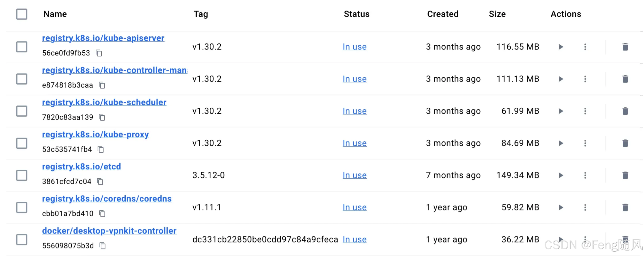The image size is (644, 256).
Task: Run the kube-apiserver image with play icon
Action: [561, 47]
